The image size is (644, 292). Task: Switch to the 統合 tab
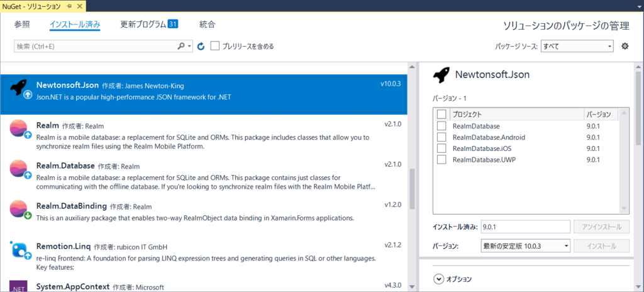tap(207, 25)
